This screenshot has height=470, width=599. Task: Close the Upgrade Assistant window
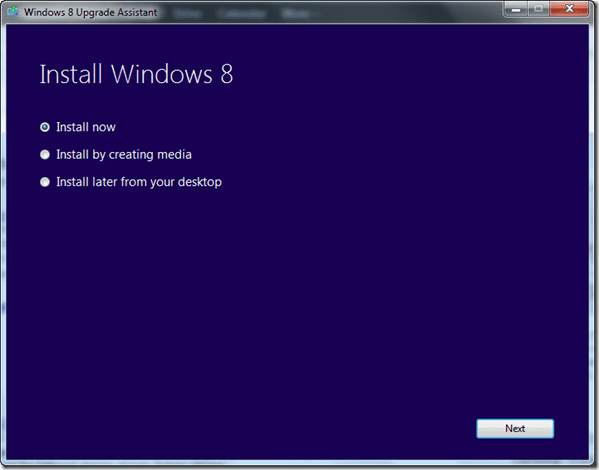point(569,9)
